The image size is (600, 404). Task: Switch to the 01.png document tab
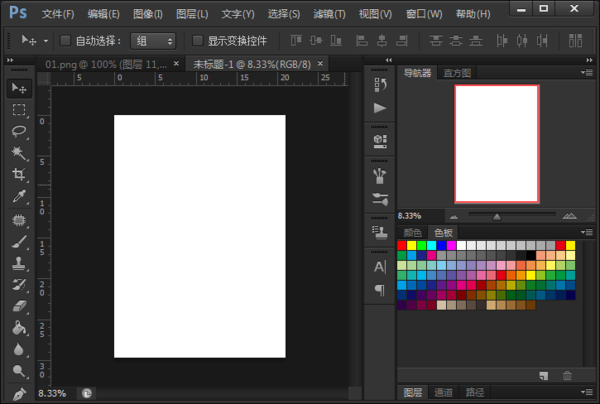[x=106, y=64]
